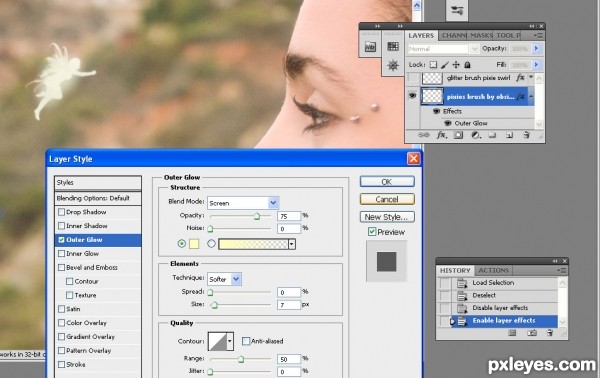The width and height of the screenshot is (600, 378).
Task: Click the Size value input field
Action: 289,305
